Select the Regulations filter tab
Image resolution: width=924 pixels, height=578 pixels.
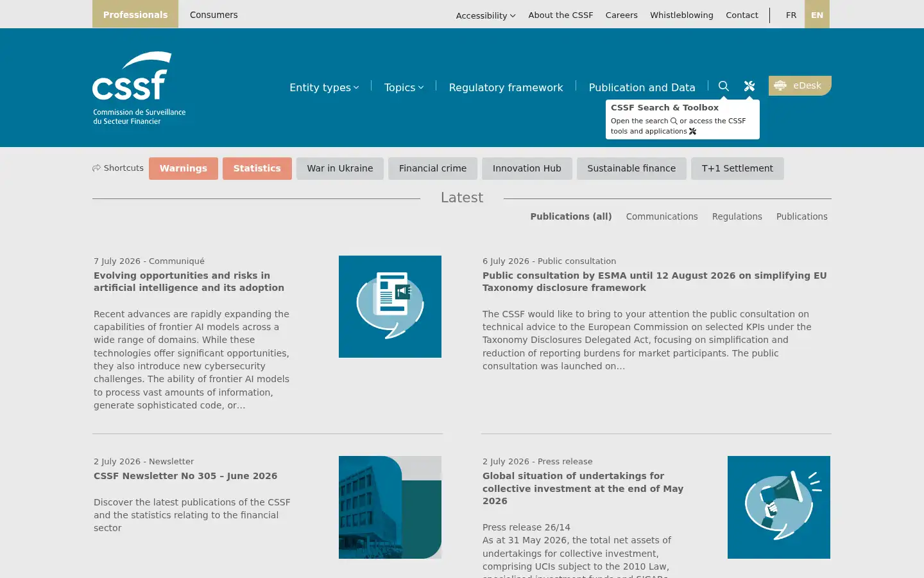(x=737, y=216)
